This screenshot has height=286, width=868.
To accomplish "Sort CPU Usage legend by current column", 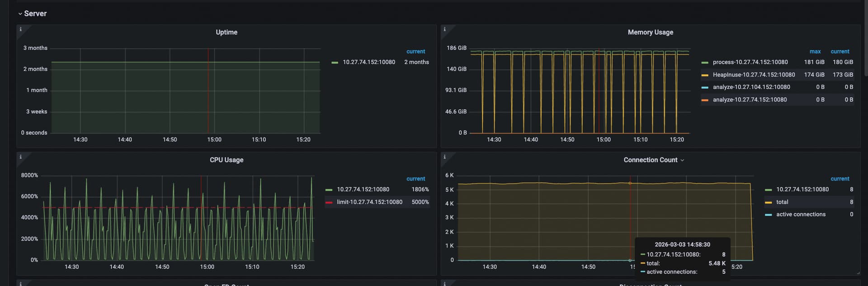I will click(x=415, y=179).
